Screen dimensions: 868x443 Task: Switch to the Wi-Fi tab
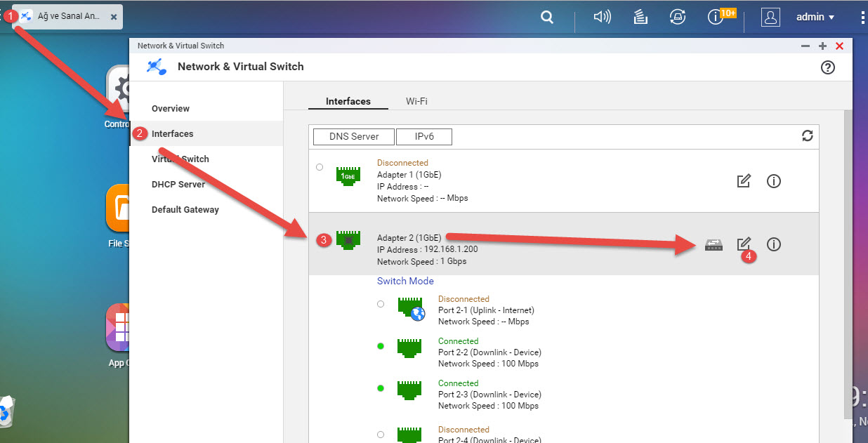[x=416, y=101]
